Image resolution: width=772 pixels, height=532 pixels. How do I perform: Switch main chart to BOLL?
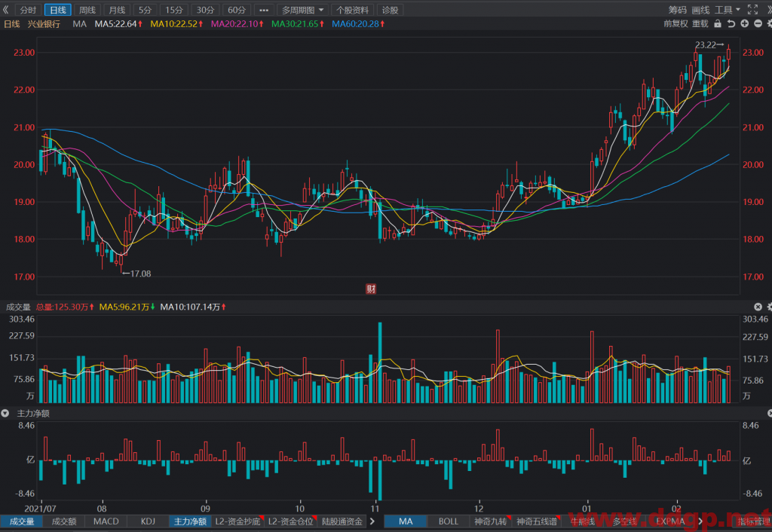[448, 521]
